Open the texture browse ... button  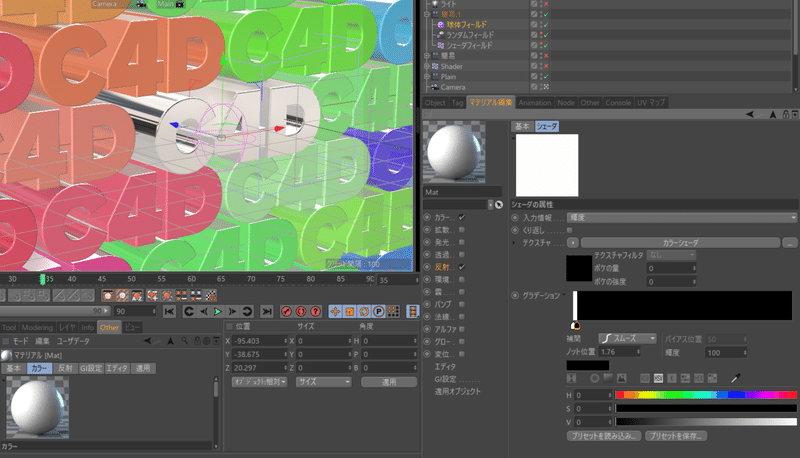(790, 243)
